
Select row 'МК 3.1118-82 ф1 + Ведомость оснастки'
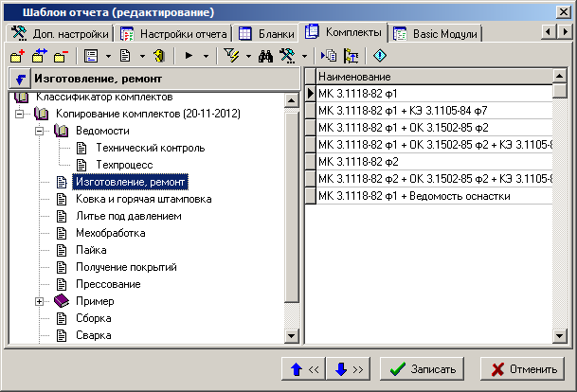tap(415, 196)
